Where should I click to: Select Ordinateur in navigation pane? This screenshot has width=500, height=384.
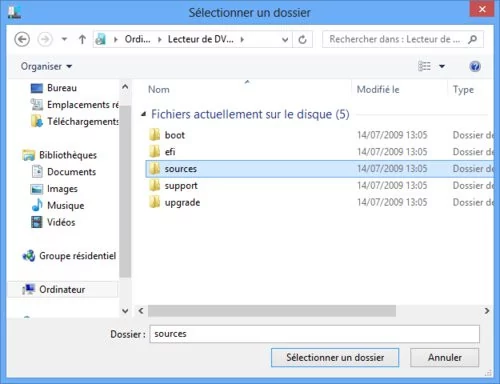click(x=62, y=289)
